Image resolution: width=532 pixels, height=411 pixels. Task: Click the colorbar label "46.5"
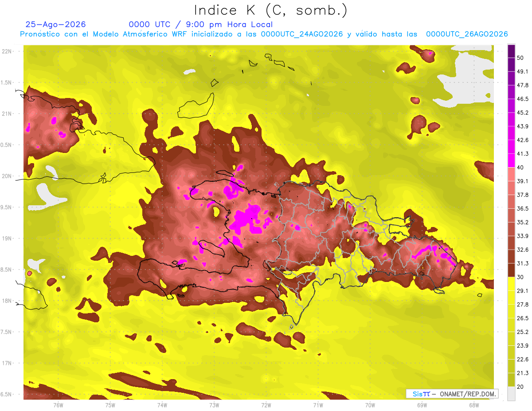click(x=523, y=99)
